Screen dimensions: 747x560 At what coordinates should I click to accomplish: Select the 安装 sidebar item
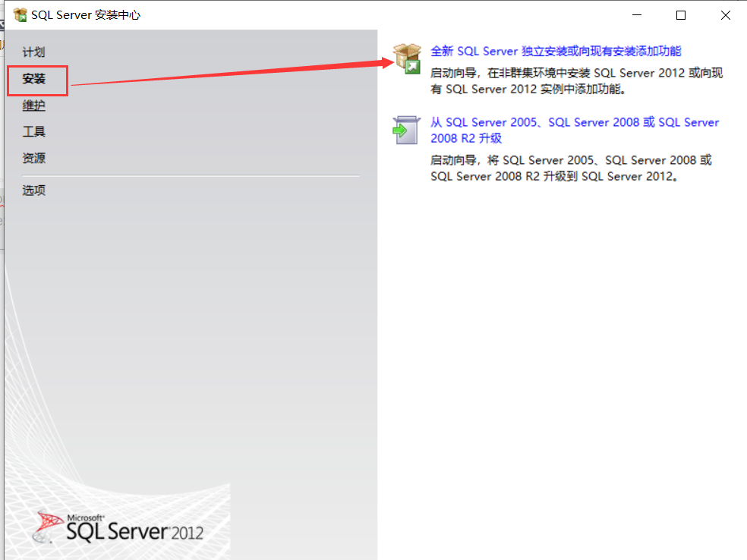click(x=34, y=79)
